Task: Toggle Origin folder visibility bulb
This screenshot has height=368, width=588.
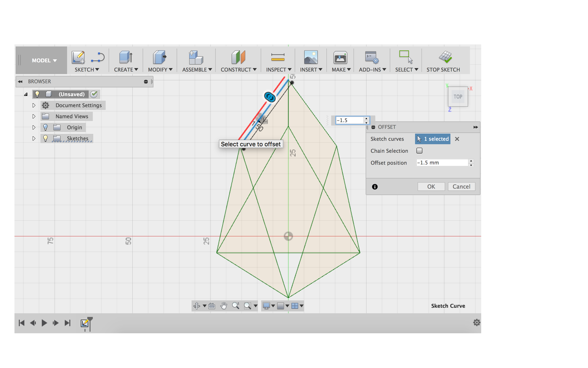Action: (x=45, y=127)
